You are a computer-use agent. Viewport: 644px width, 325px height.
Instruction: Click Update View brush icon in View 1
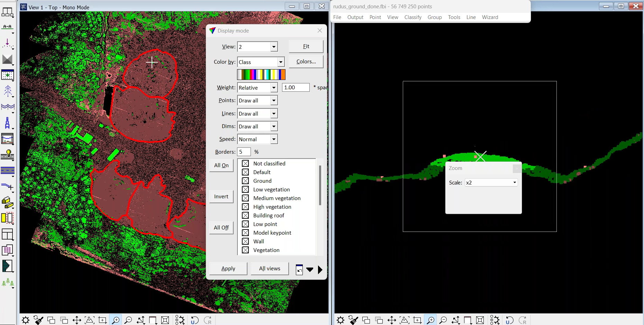coord(38,320)
